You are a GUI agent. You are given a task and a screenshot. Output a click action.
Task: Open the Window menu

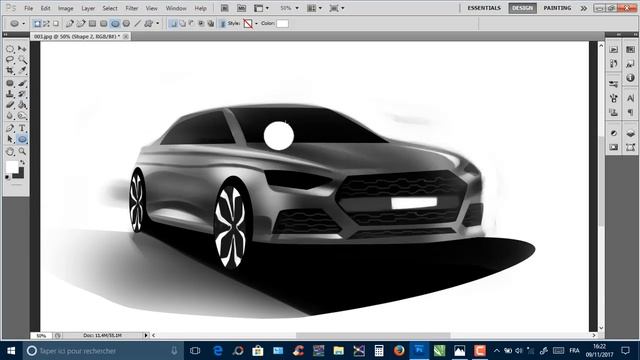(x=176, y=8)
